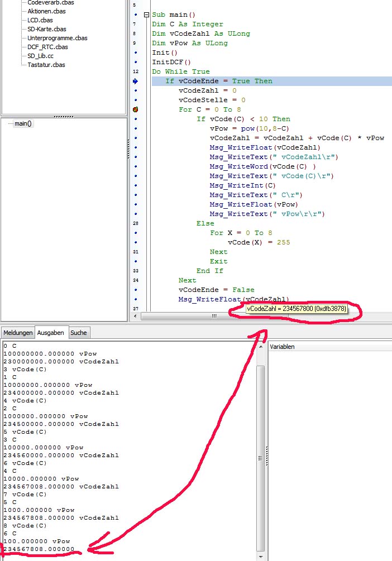Image resolution: width=392 pixels, height=561 pixels.
Task: Select main() in the function list
Action: tap(23, 123)
